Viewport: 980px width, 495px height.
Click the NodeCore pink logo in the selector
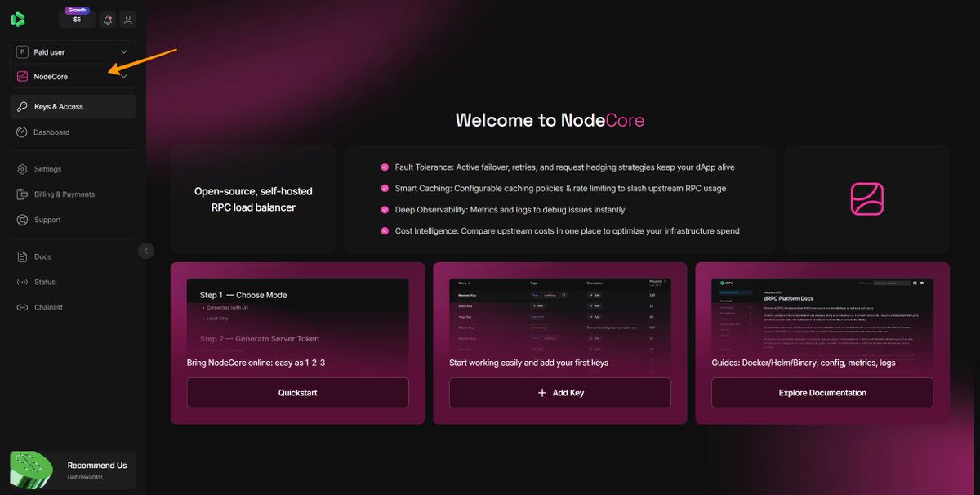[22, 77]
